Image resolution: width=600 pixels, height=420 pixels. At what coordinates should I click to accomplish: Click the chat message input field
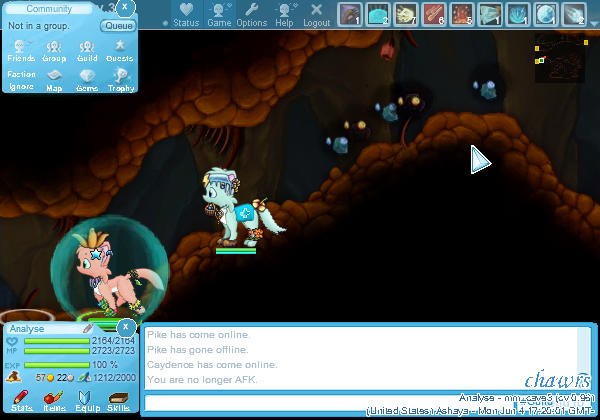(330, 403)
